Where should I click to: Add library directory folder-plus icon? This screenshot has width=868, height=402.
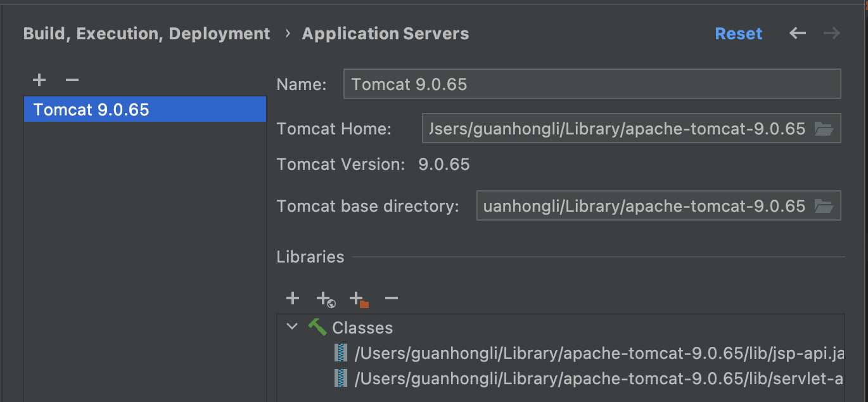click(359, 299)
